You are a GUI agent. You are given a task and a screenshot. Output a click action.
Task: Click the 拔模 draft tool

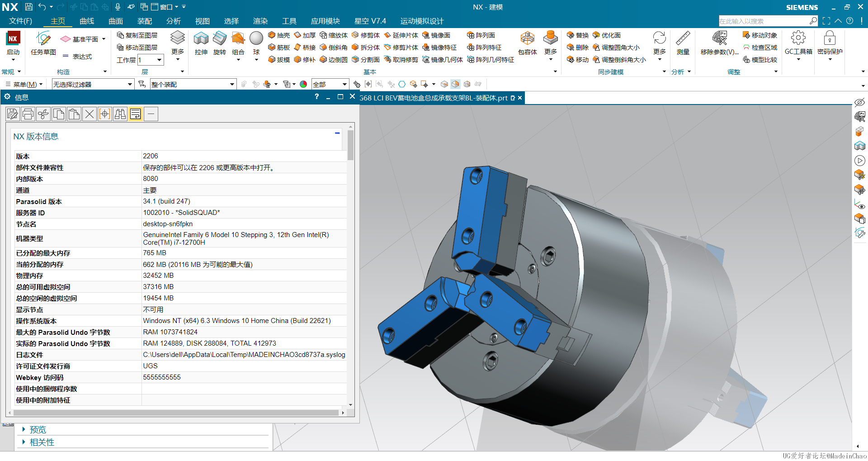tap(279, 59)
